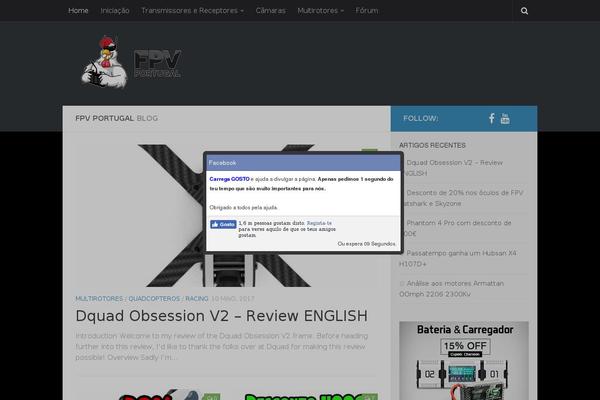This screenshot has height=400, width=600.
Task: Click the Facebook Gosto like button
Action: (x=223, y=224)
